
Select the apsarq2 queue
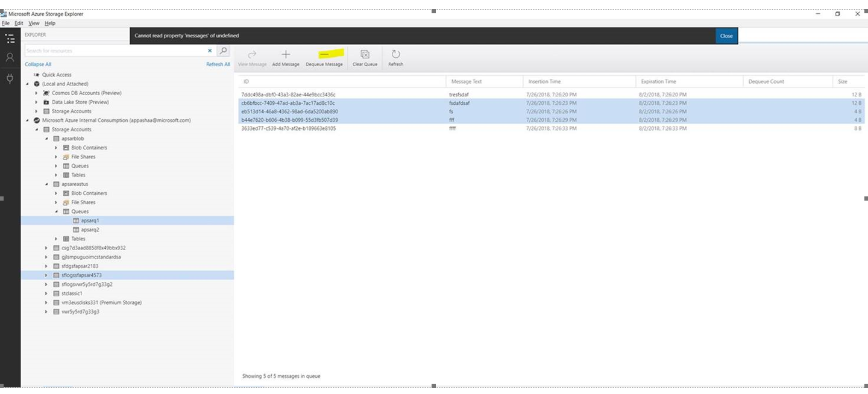tap(90, 230)
